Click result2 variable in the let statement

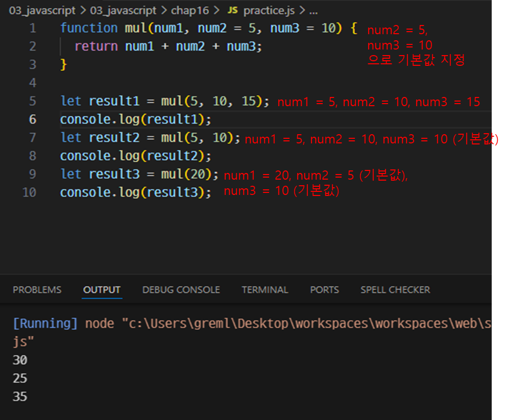tap(114, 138)
